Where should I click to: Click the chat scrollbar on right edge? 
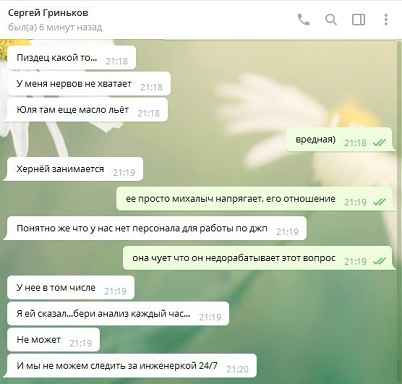[399, 211]
